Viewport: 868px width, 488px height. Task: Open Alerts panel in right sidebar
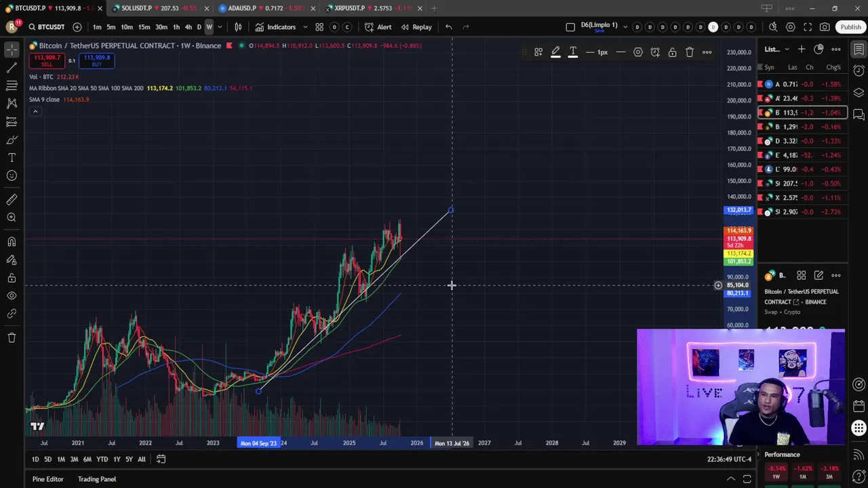pyautogui.click(x=859, y=70)
